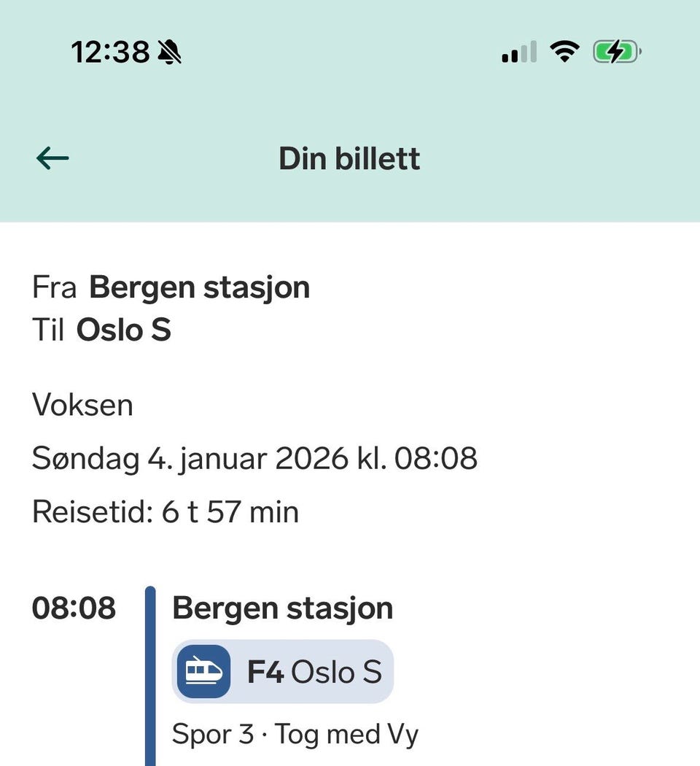The image size is (700, 766).
Task: Tap the blue vertical journey timeline bar
Action: [x=150, y=678]
